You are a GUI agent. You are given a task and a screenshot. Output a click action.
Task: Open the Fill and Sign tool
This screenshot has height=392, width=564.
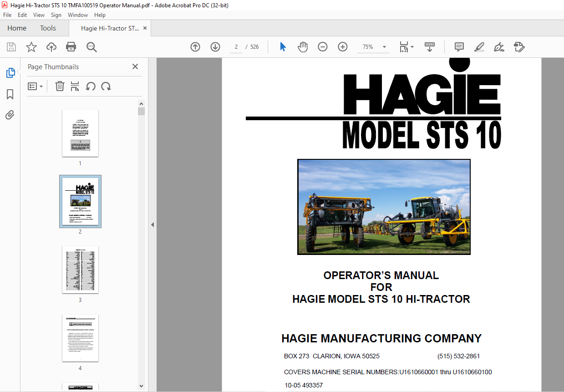499,47
